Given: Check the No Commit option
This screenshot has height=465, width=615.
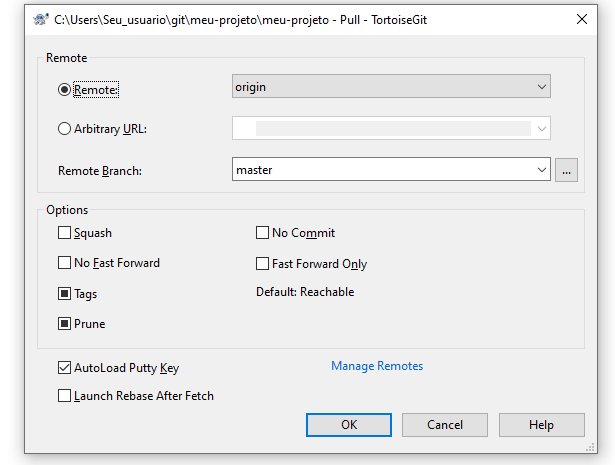Looking at the screenshot, I should point(262,232).
